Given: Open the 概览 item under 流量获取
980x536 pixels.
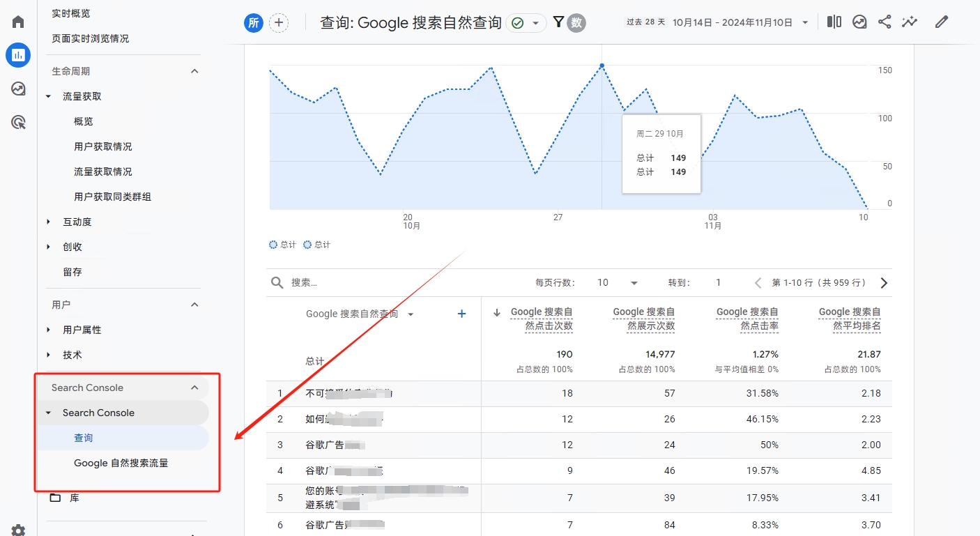Looking at the screenshot, I should click(84, 121).
